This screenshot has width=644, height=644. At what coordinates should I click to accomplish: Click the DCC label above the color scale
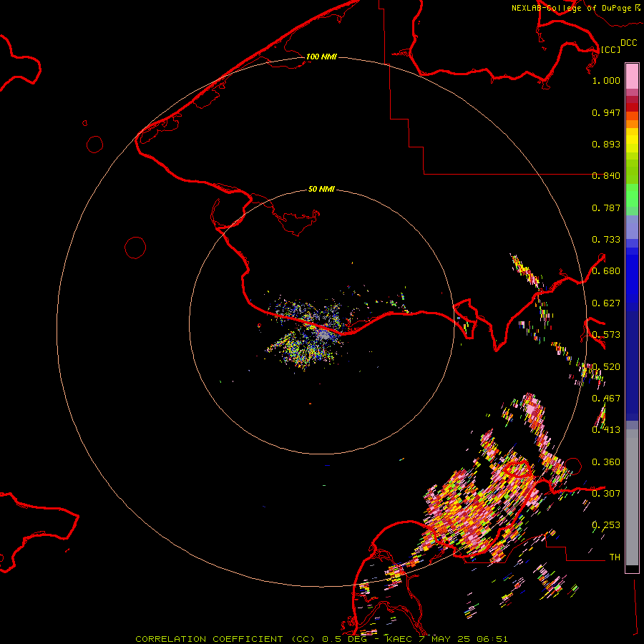[x=629, y=43]
